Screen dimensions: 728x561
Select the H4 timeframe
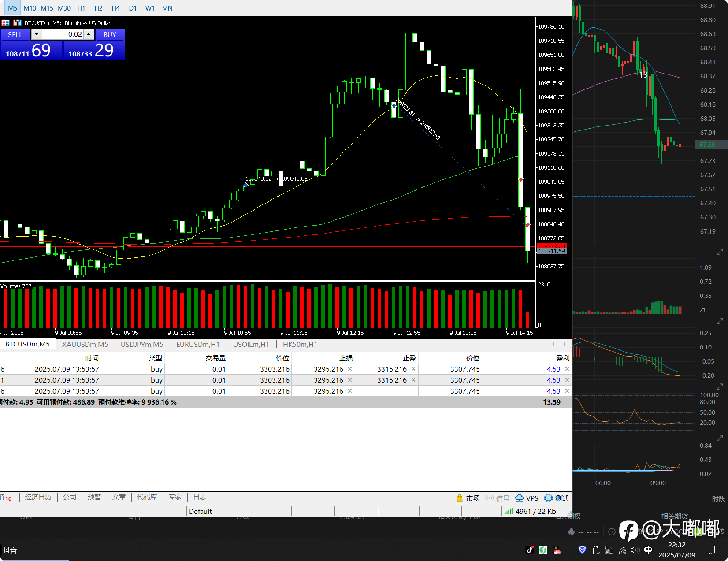tap(115, 8)
